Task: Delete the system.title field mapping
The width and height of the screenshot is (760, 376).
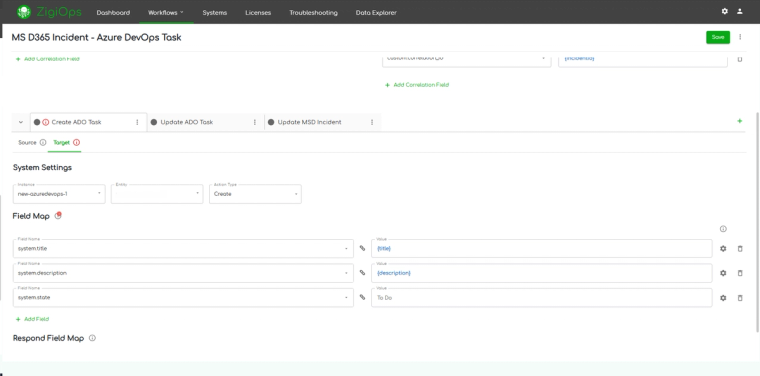Action: [x=740, y=249]
